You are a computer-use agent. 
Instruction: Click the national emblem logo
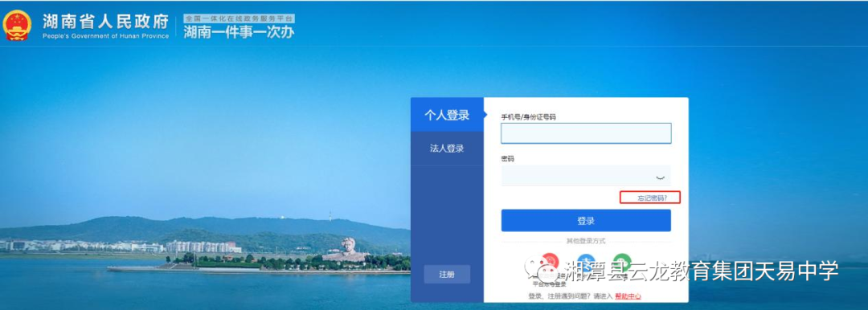coord(17,26)
